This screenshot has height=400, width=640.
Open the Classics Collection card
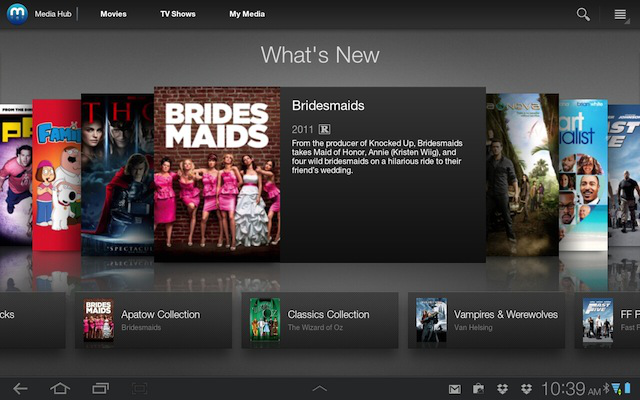[x=320, y=320]
